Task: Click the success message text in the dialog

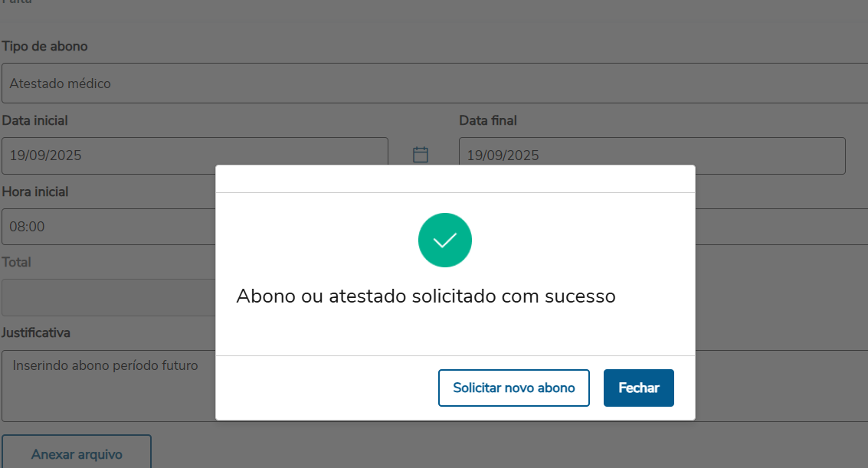Action: pyautogui.click(x=426, y=296)
